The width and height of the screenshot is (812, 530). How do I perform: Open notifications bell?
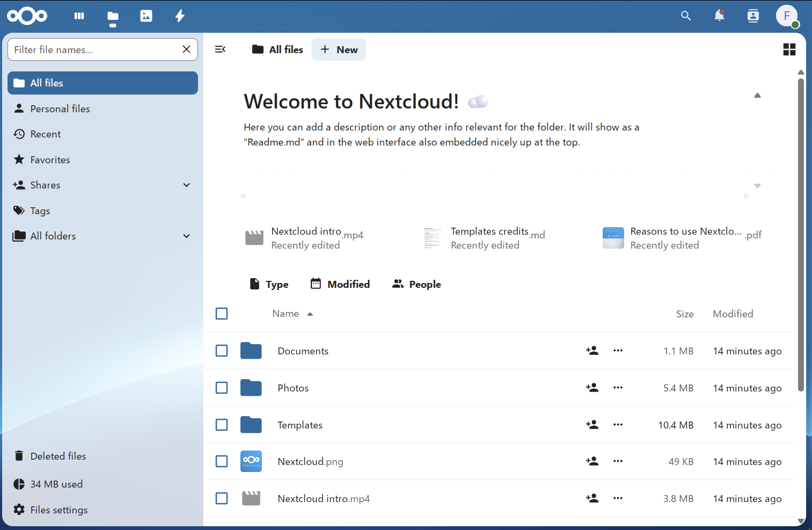click(x=719, y=16)
